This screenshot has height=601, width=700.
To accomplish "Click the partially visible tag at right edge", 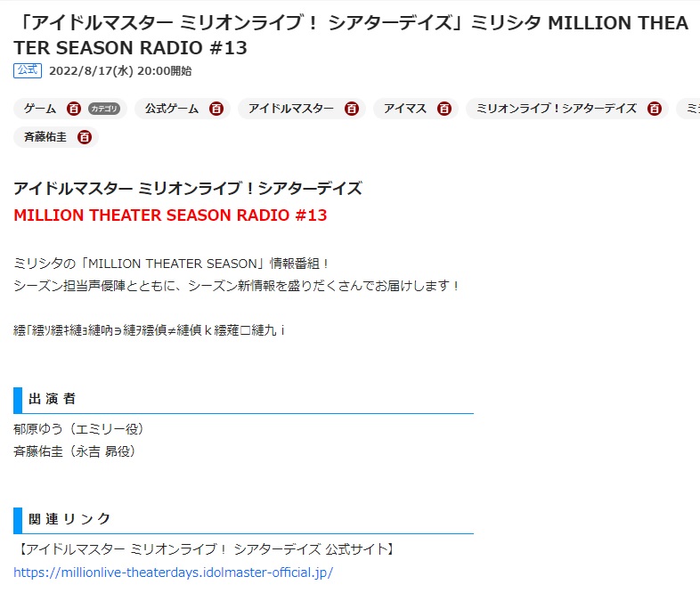I will pos(690,109).
